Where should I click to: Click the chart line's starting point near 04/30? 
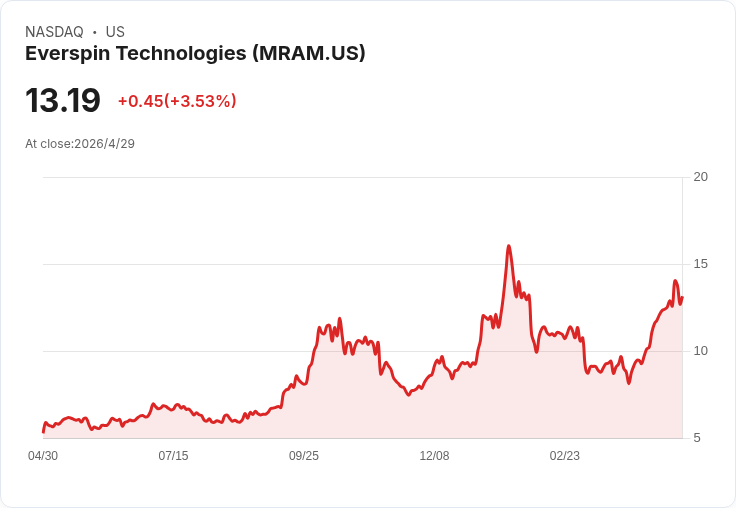tap(43, 431)
